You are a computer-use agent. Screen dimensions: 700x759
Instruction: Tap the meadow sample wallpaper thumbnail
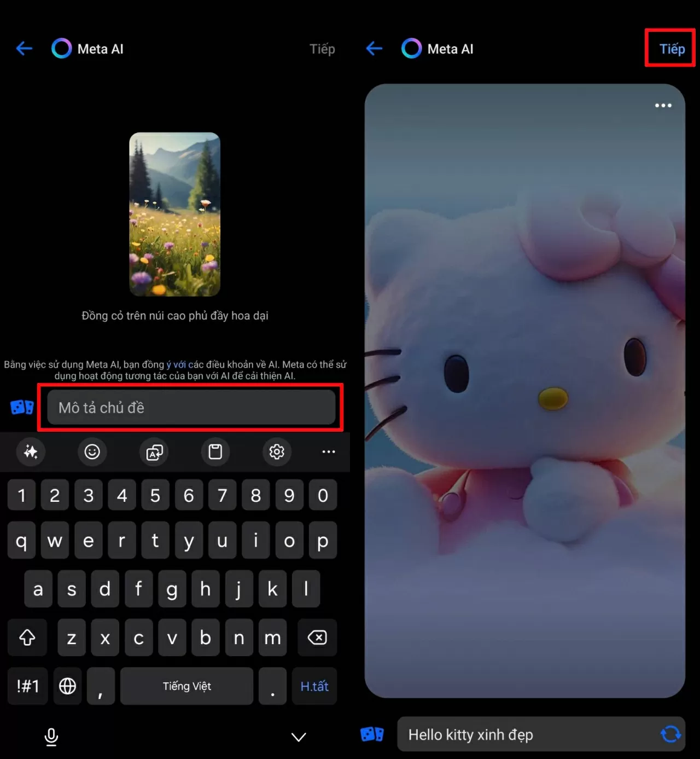174,215
